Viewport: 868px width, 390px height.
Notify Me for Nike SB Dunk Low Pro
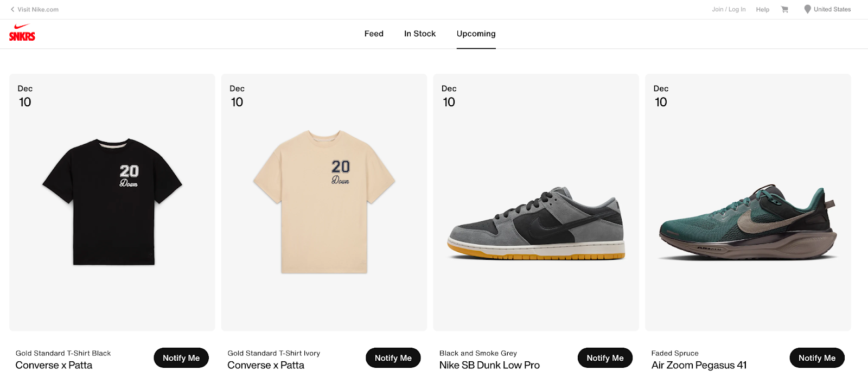click(605, 357)
